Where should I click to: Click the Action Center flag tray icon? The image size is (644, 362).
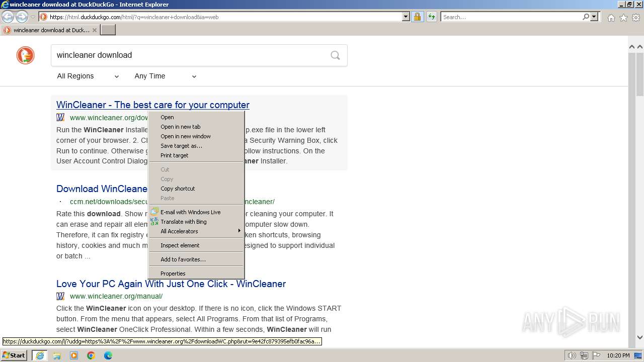pos(596,355)
